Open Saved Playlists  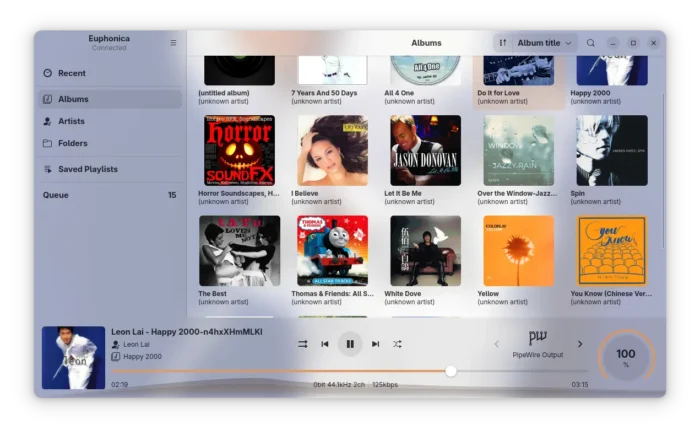coord(110,169)
